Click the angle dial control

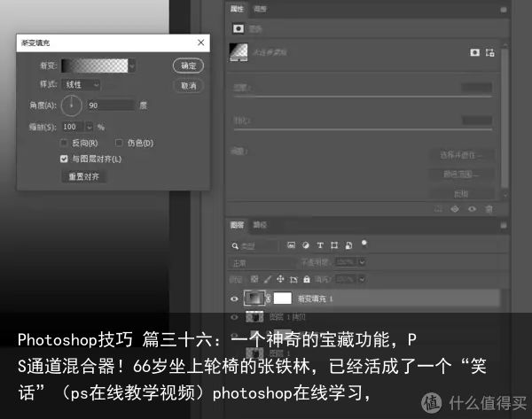tap(71, 105)
